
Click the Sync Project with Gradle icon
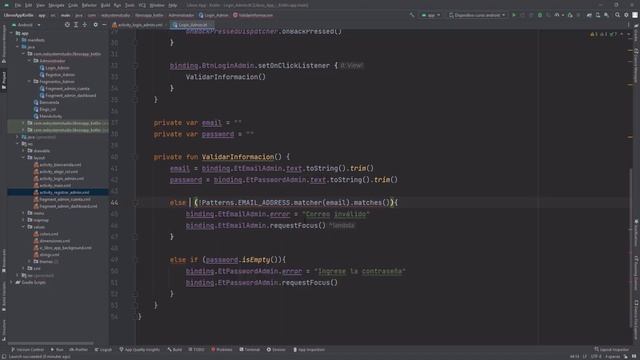click(589, 15)
